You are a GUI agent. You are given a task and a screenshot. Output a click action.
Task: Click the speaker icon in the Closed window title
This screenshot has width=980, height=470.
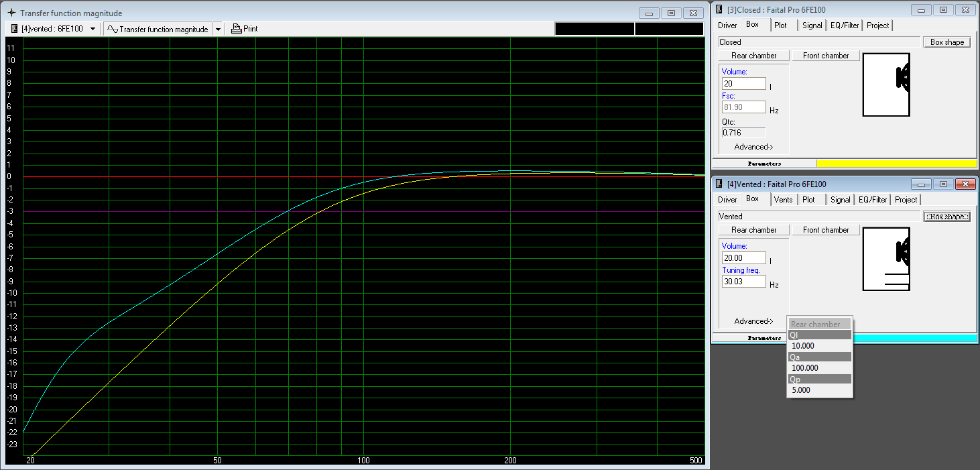tap(719, 10)
